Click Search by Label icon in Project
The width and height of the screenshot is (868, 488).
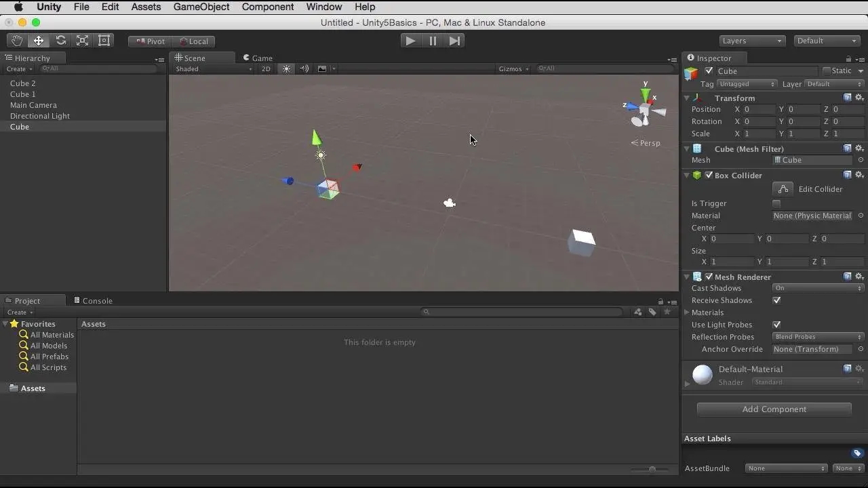[652, 312]
